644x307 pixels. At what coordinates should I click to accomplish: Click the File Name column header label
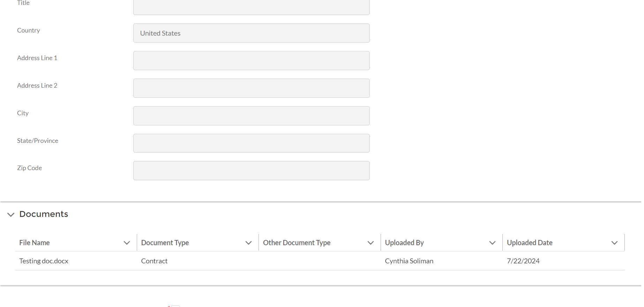point(34,243)
